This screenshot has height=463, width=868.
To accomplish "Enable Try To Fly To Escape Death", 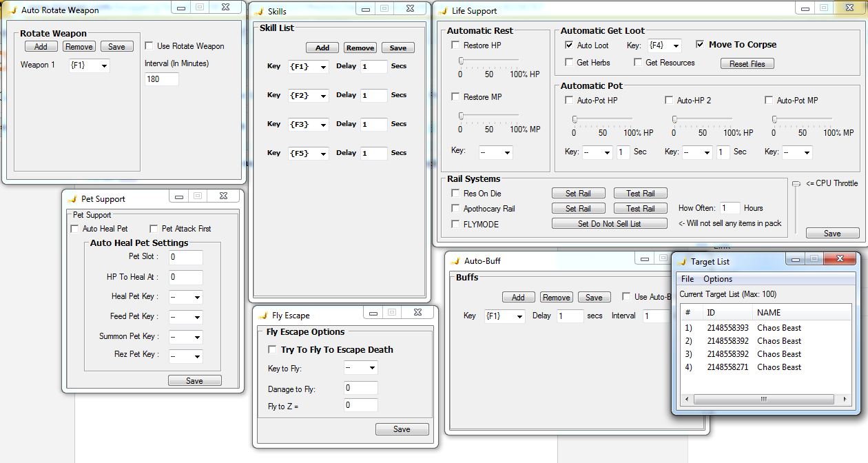I will (273, 349).
